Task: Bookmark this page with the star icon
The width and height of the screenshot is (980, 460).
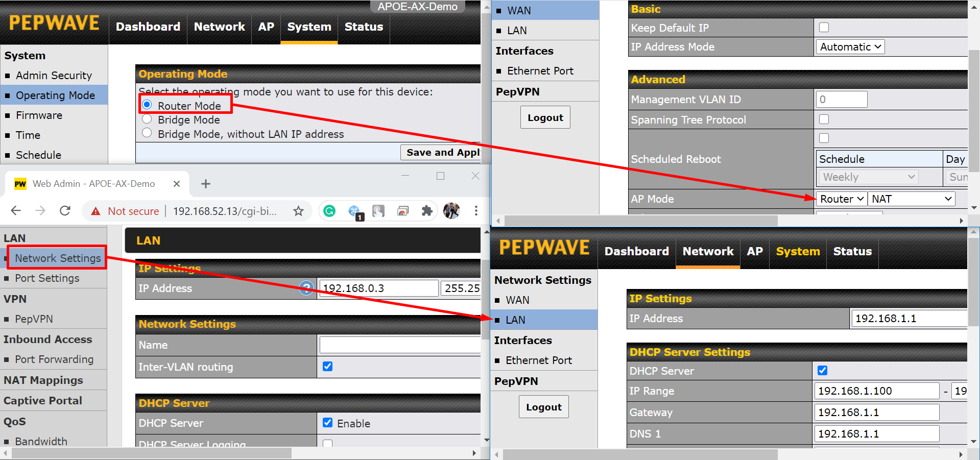Action: click(x=298, y=211)
